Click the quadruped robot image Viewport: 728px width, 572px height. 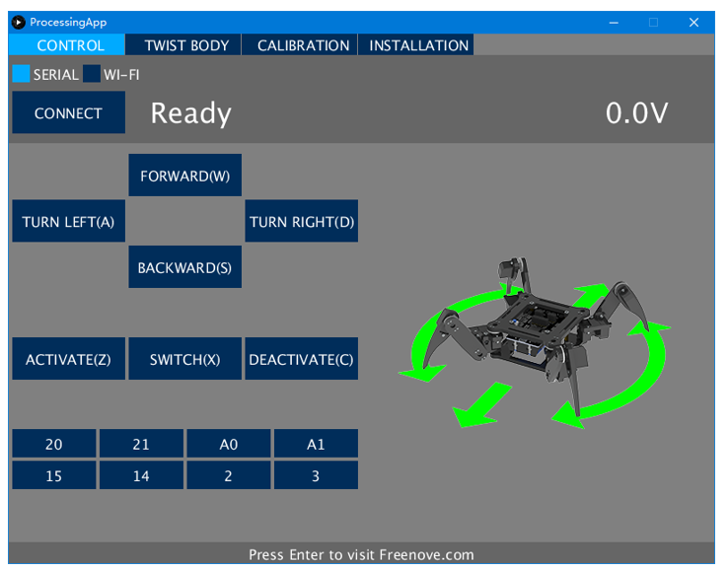point(534,343)
